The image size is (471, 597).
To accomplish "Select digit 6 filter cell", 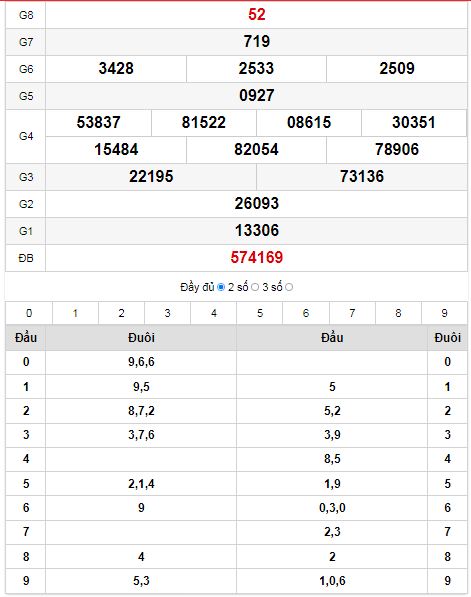I will [306, 313].
